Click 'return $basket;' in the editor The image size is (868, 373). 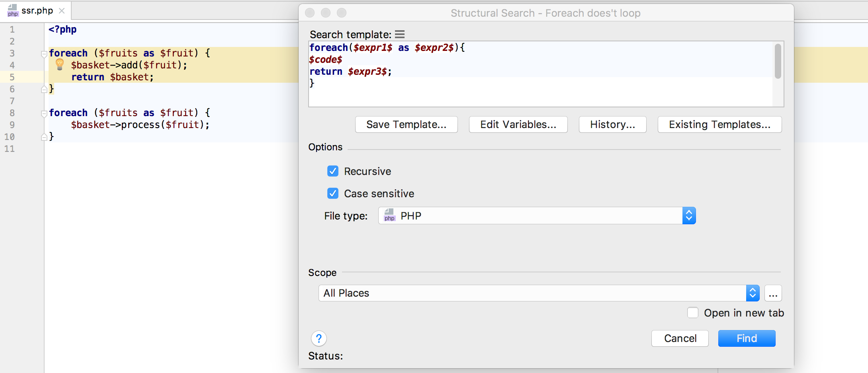(x=112, y=77)
